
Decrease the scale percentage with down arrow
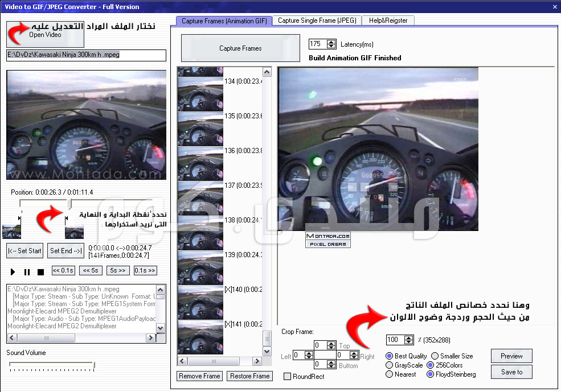click(408, 342)
